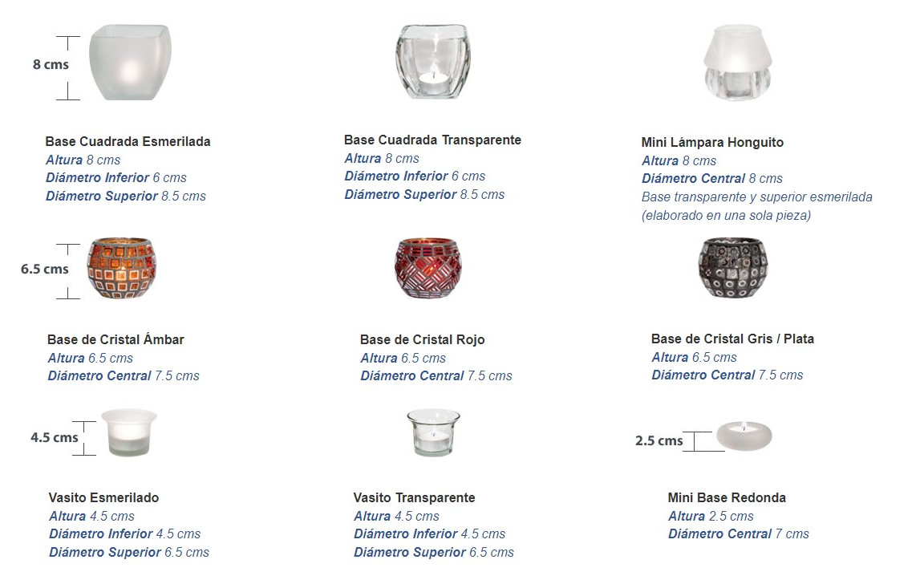The image size is (924, 580).
Task: Click the "Base Cuadrada Esmerilada" title
Action: point(128,141)
